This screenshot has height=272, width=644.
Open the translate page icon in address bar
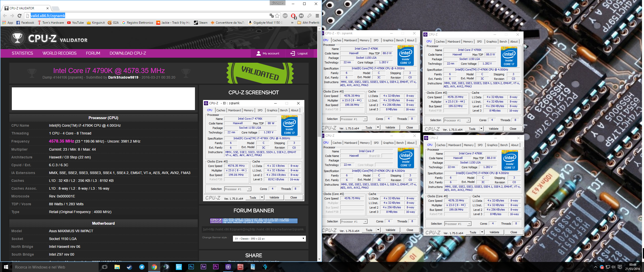tap(271, 16)
